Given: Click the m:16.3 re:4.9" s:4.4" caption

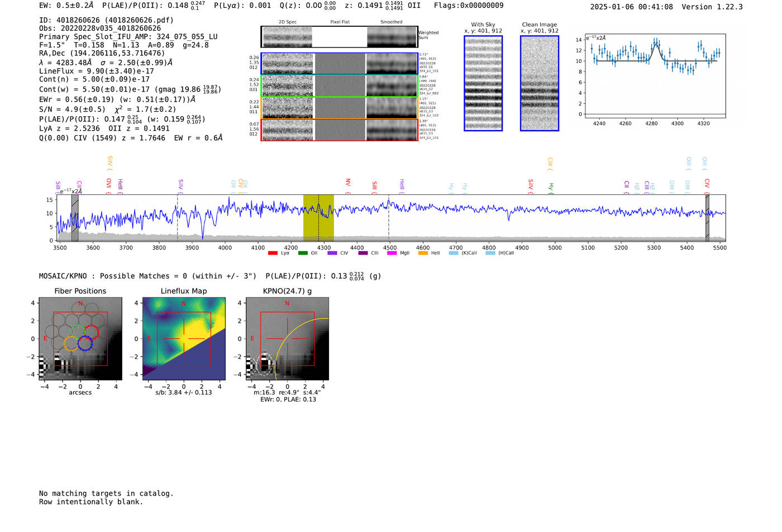Looking at the screenshot, I should tap(287, 392).
